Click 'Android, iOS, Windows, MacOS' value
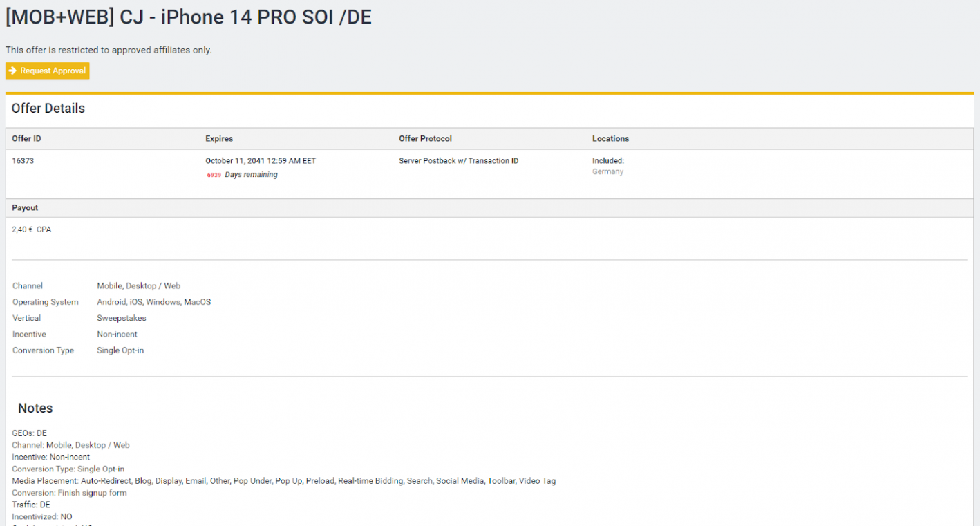Viewport: 980px width, 526px height. pos(154,302)
